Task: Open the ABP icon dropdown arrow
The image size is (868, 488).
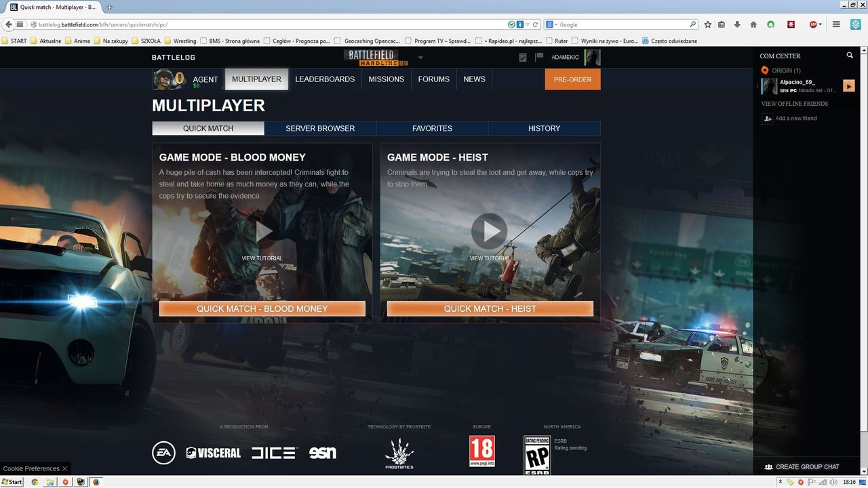Action: click(820, 24)
